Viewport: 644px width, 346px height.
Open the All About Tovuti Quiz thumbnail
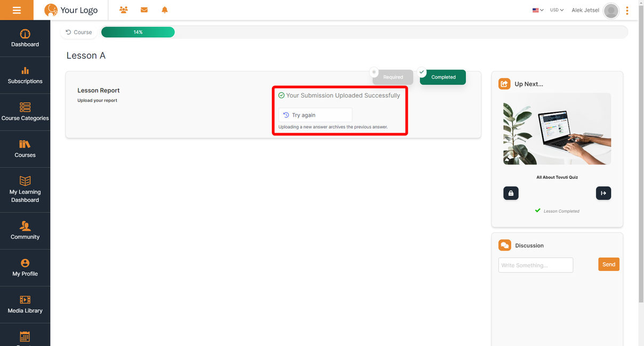click(557, 128)
